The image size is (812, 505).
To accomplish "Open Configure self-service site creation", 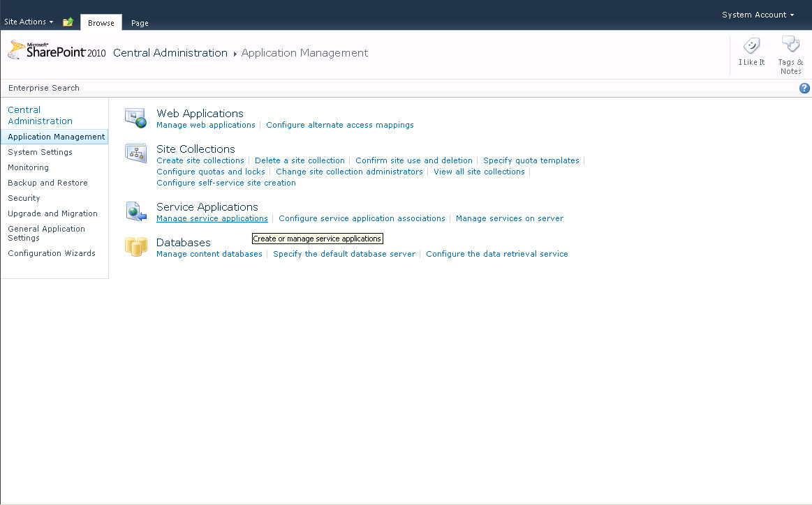I will [x=226, y=183].
